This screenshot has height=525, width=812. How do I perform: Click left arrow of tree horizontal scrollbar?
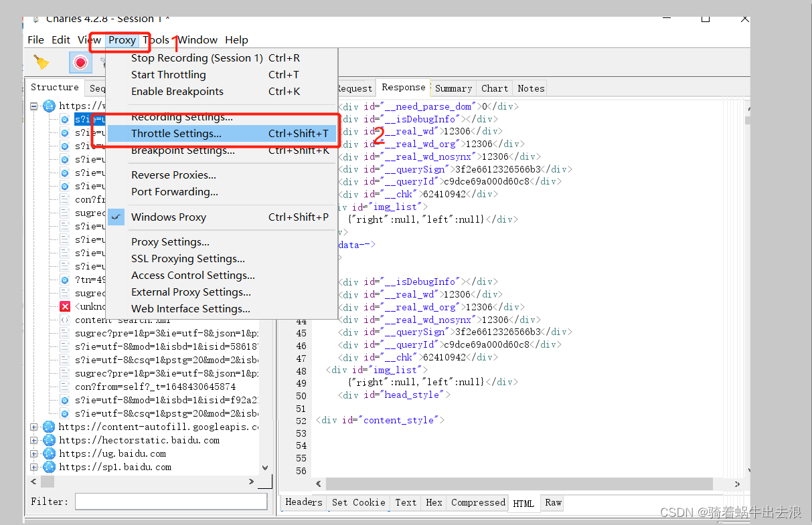tap(34, 482)
